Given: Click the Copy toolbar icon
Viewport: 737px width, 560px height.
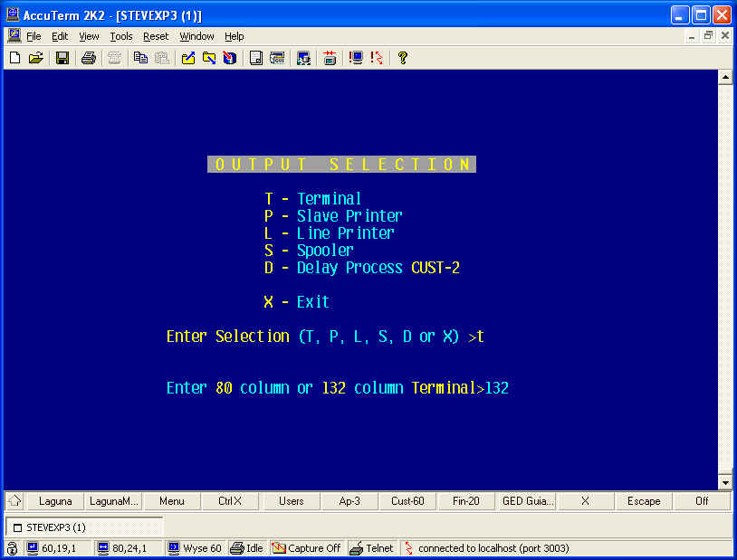Looking at the screenshot, I should pos(140,58).
